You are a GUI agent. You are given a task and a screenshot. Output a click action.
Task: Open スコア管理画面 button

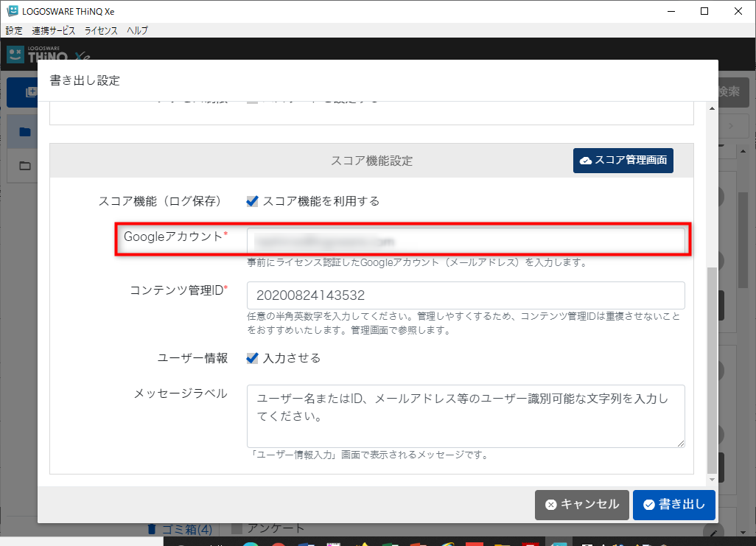coord(623,161)
